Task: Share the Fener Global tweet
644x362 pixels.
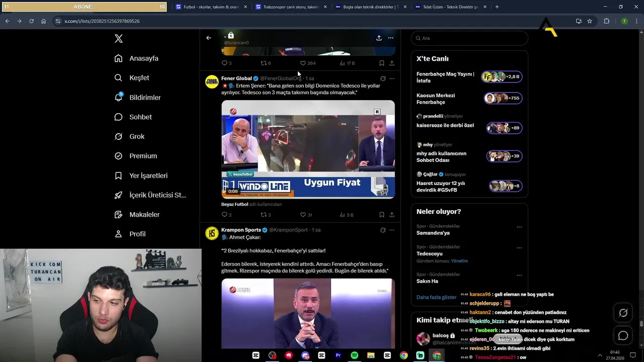Action: coord(392,215)
